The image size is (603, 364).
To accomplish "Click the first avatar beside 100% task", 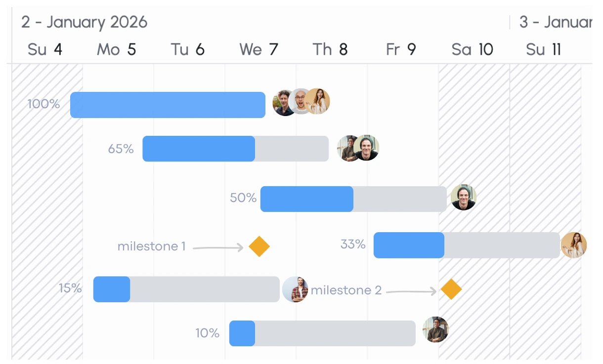I will coord(283,103).
